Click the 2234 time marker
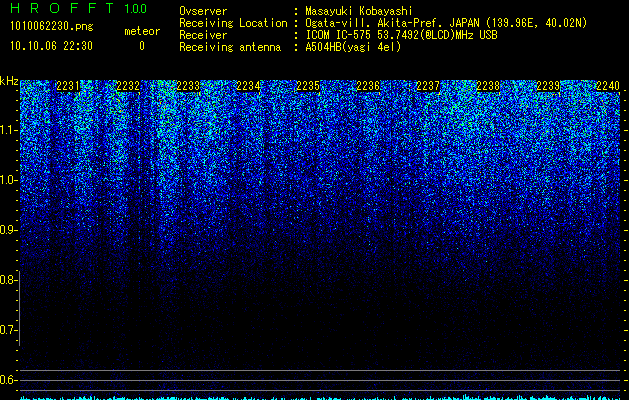This screenshot has height=400, width=629. (x=248, y=86)
